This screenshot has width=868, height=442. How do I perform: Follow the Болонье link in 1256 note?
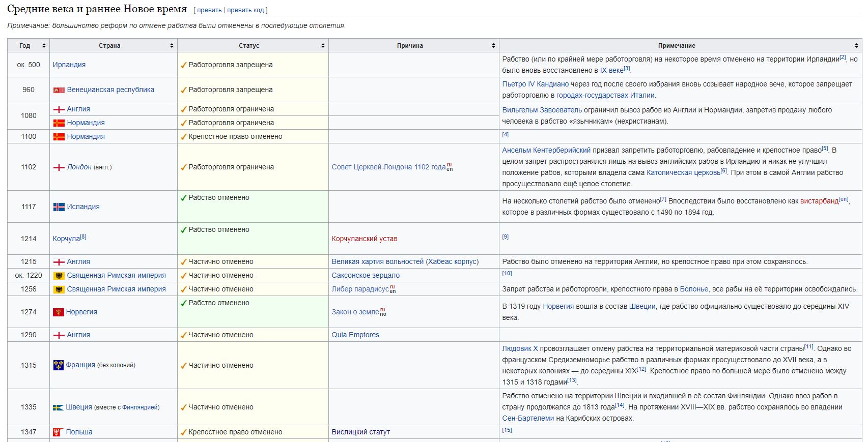click(x=694, y=289)
